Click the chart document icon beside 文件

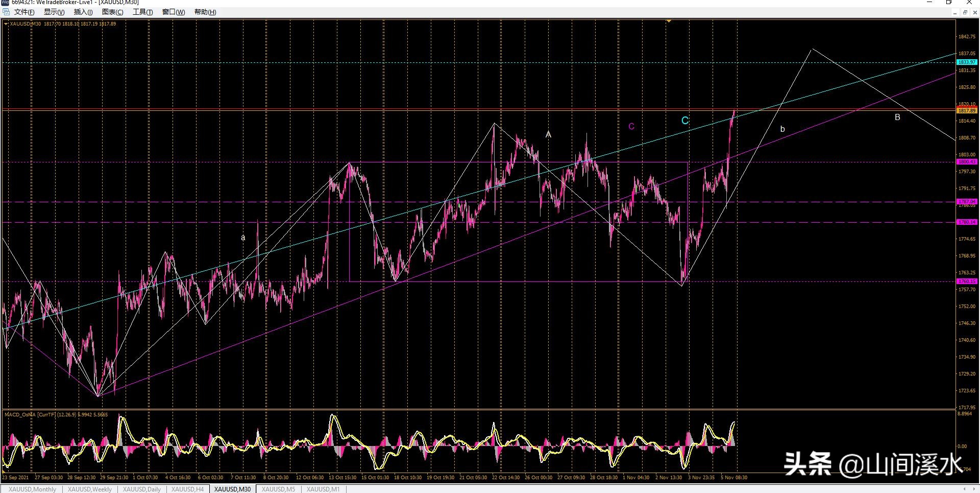[6, 12]
